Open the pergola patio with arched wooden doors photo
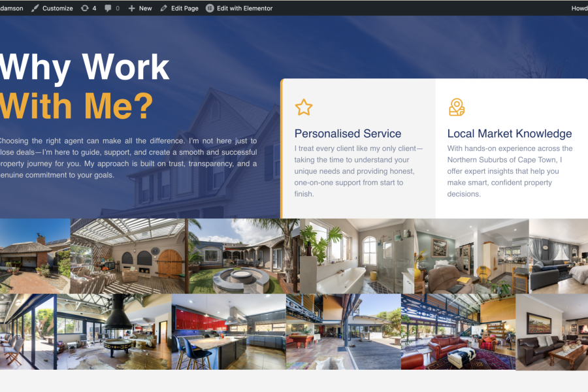 tap(128, 255)
